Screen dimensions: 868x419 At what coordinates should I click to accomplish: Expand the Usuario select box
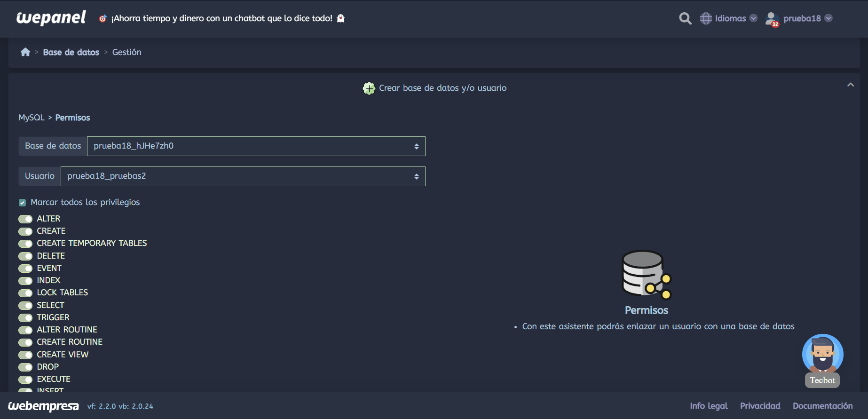(x=243, y=176)
